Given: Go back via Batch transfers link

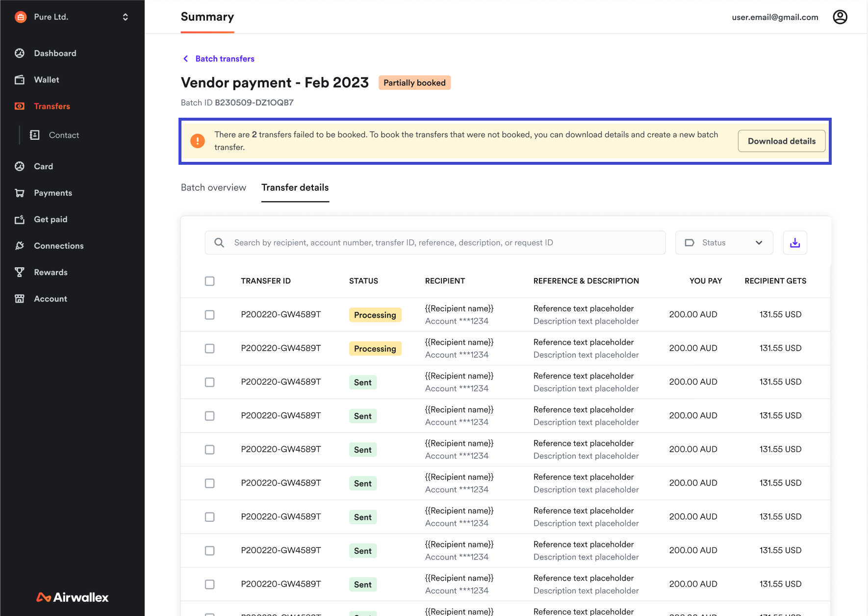Looking at the screenshot, I should point(225,59).
